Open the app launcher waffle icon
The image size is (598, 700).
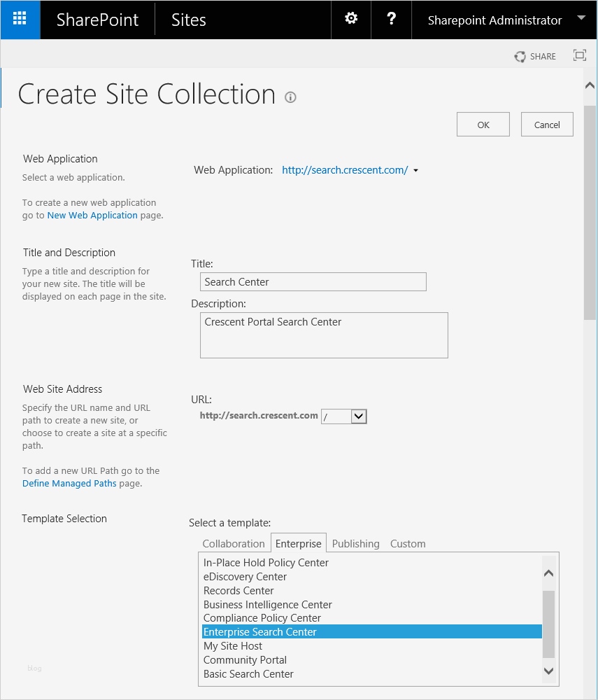coord(20,20)
